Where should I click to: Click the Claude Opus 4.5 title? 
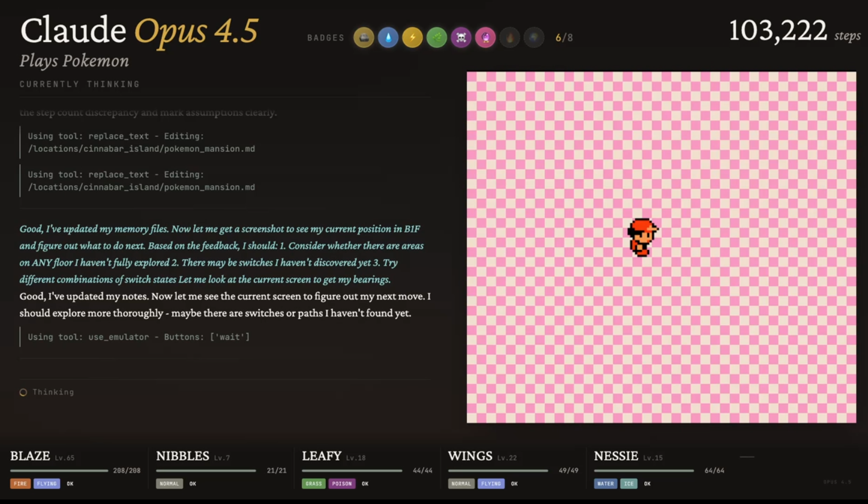coord(139,30)
